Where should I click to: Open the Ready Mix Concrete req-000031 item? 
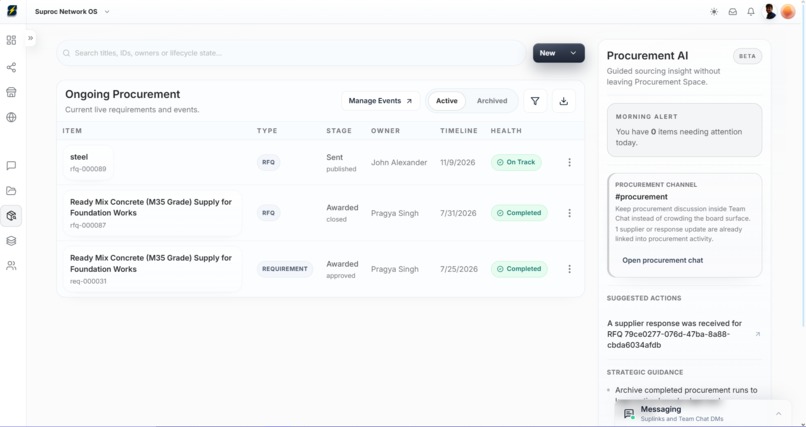pos(152,269)
